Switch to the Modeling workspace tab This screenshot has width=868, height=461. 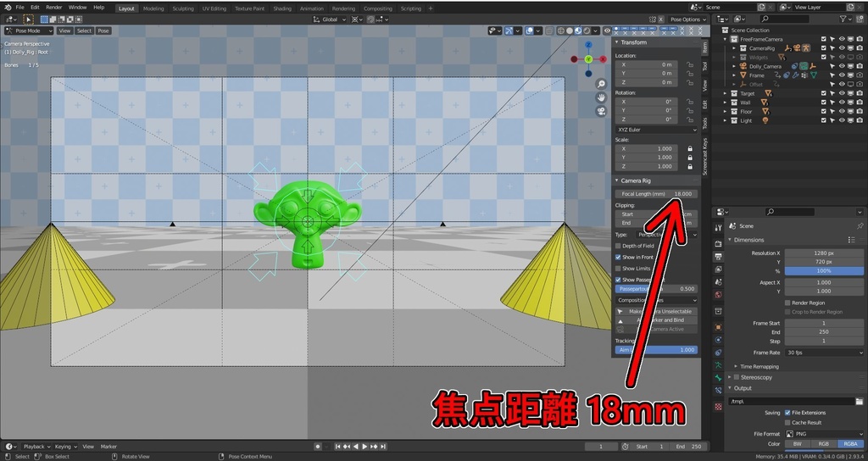[x=153, y=8]
